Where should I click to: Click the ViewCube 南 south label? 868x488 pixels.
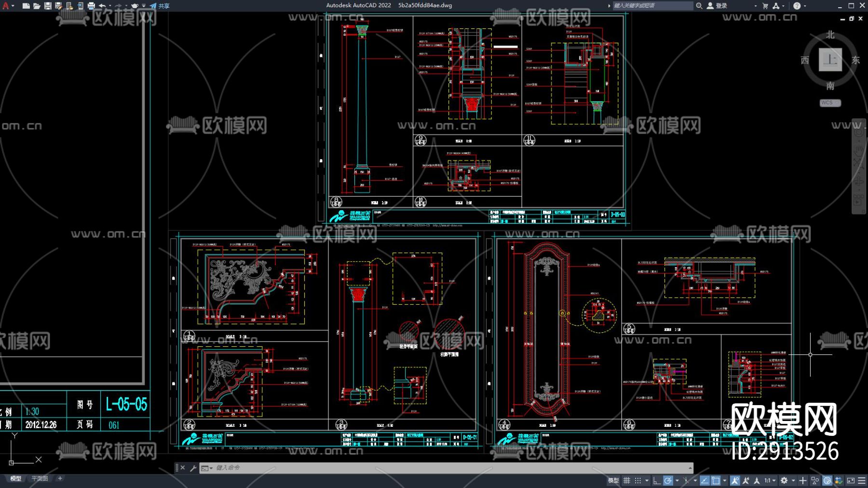[x=830, y=86]
